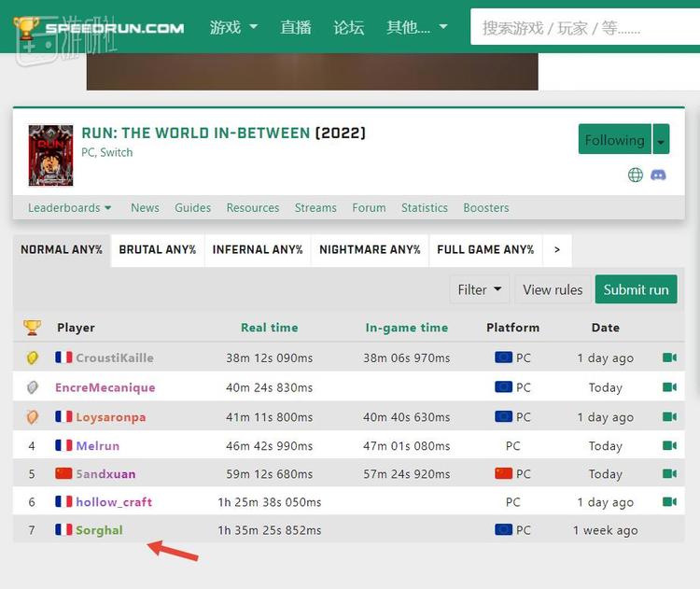Screen dimensions: 700x589
Task: Click the Following button
Action: pos(615,139)
